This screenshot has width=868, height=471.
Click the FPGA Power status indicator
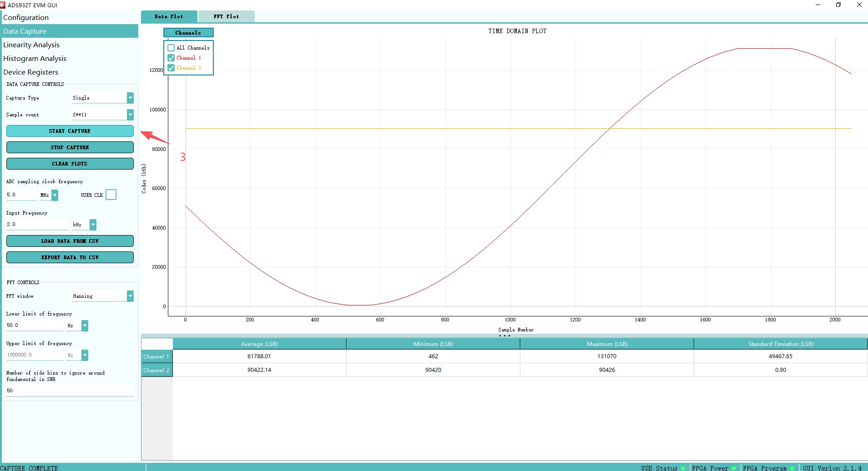tap(734, 468)
